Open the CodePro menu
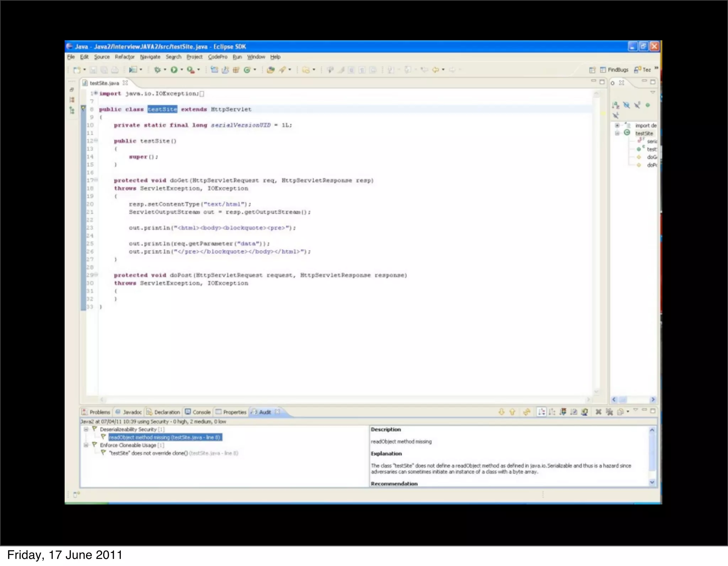 218,57
